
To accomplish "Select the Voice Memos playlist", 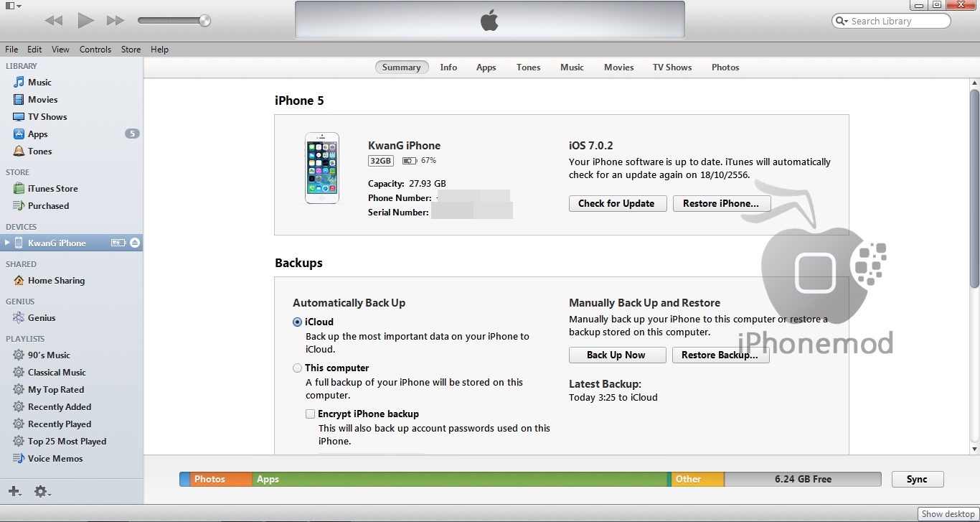I will tap(55, 459).
